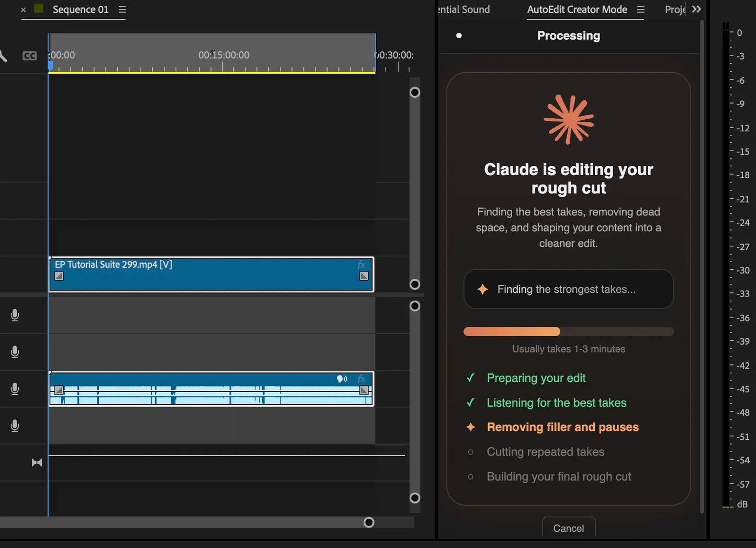
Task: Click the orange rough cut progress bar
Action: point(569,332)
